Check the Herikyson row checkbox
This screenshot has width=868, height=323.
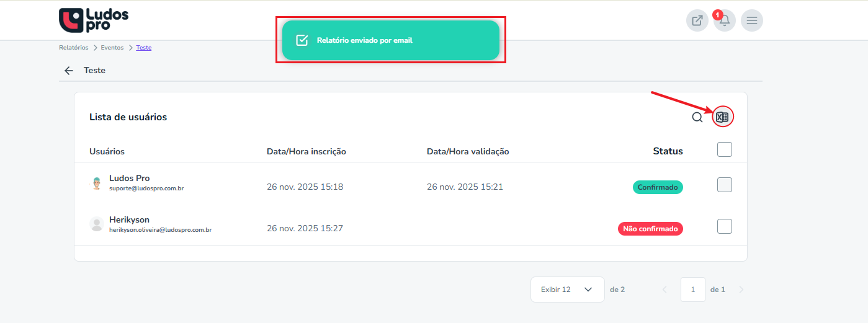(725, 226)
